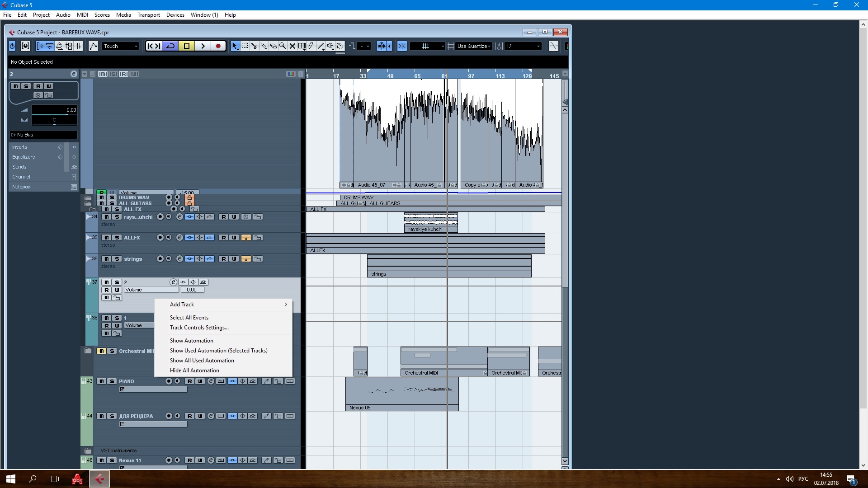Open the Equalizers inspector section
868x488 pixels.
pyautogui.click(x=24, y=157)
